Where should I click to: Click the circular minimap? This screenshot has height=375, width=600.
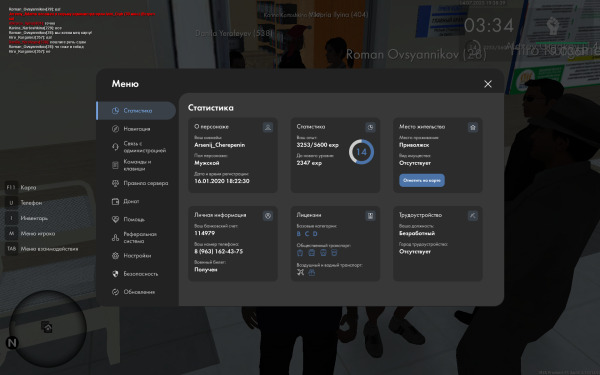[47, 329]
